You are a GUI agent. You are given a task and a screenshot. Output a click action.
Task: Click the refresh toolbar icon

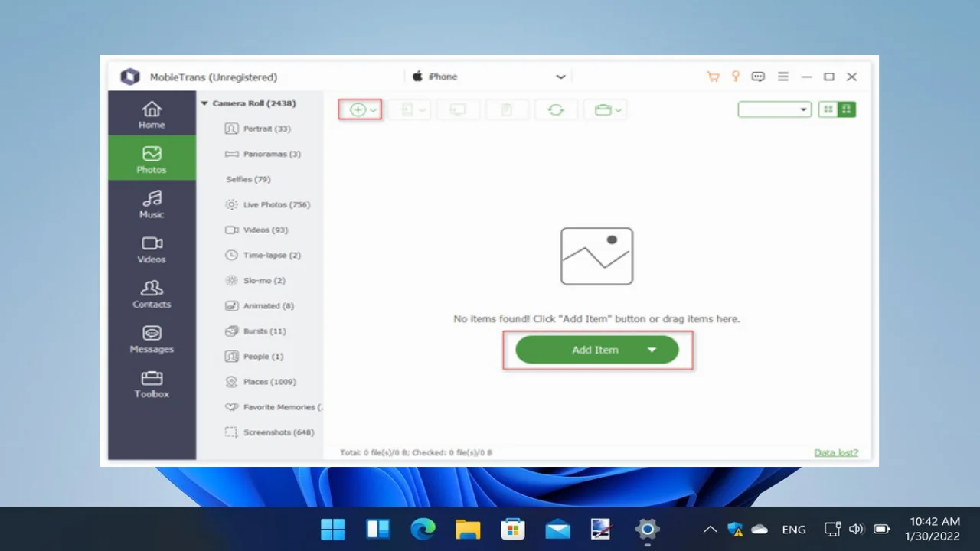click(x=556, y=109)
